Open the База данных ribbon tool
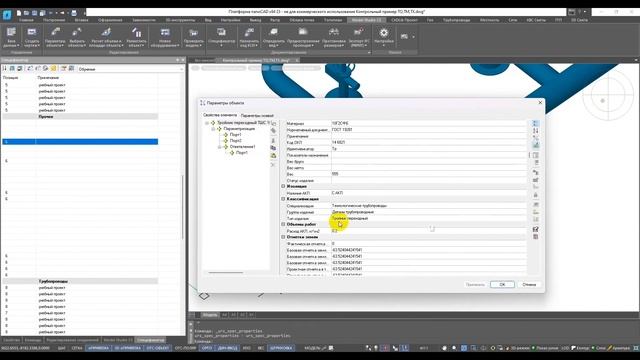640x360 pixels. tap(11, 37)
